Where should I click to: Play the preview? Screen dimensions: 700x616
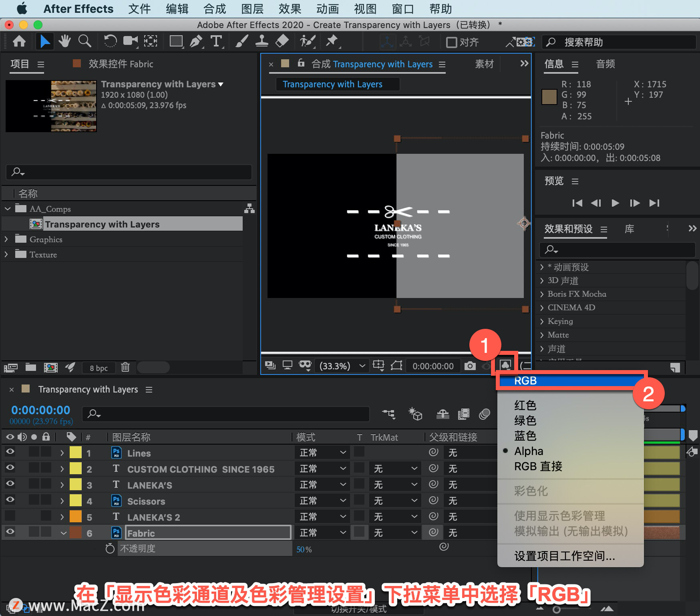point(615,203)
